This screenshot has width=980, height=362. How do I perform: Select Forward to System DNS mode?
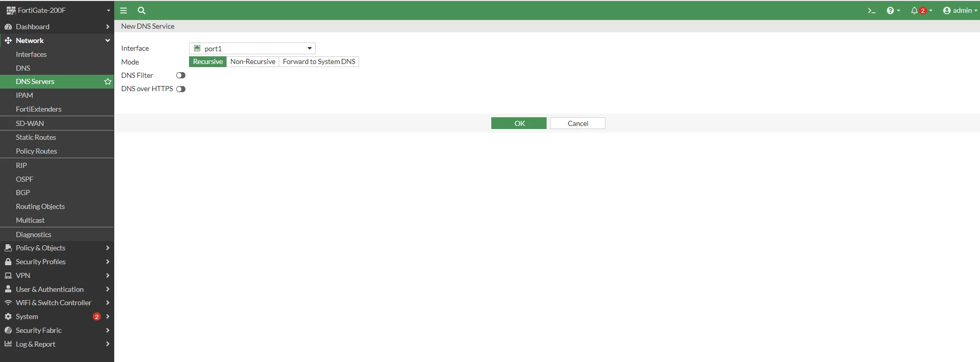point(319,61)
